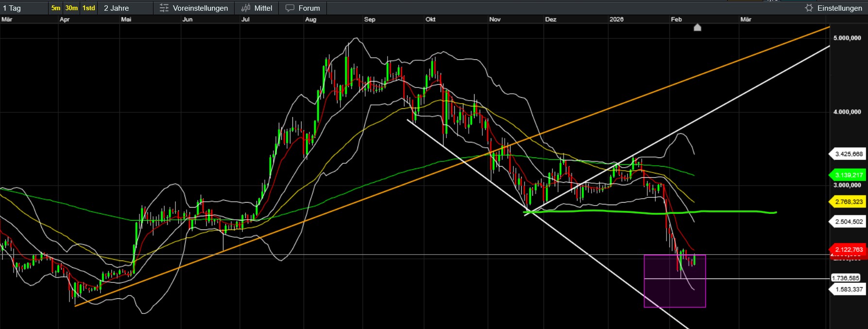Click the white 3.425,668 band label
The width and height of the screenshot is (868, 329).
tap(849, 154)
